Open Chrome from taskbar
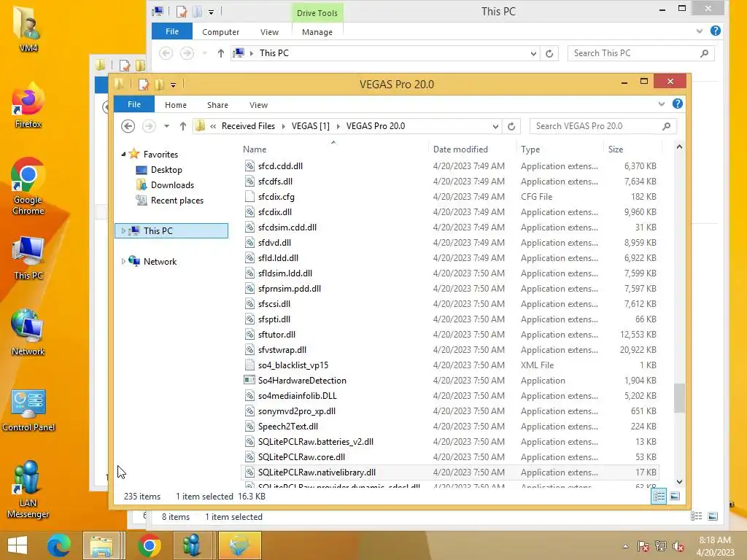Viewport: 747px width, 560px height. pyautogui.click(x=149, y=545)
